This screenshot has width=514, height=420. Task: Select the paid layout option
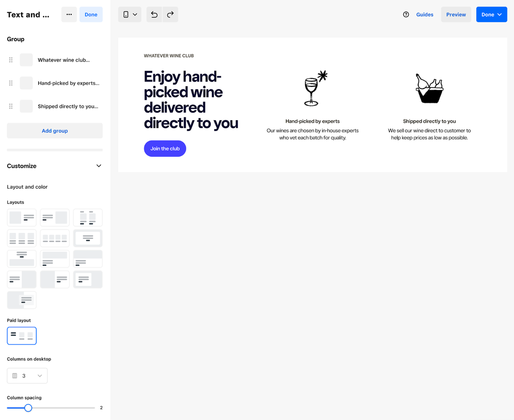[x=22, y=336]
